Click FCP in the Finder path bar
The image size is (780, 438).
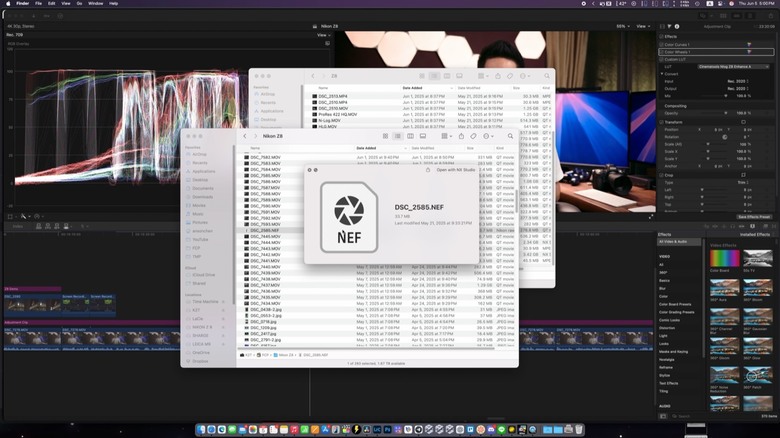click(x=263, y=355)
